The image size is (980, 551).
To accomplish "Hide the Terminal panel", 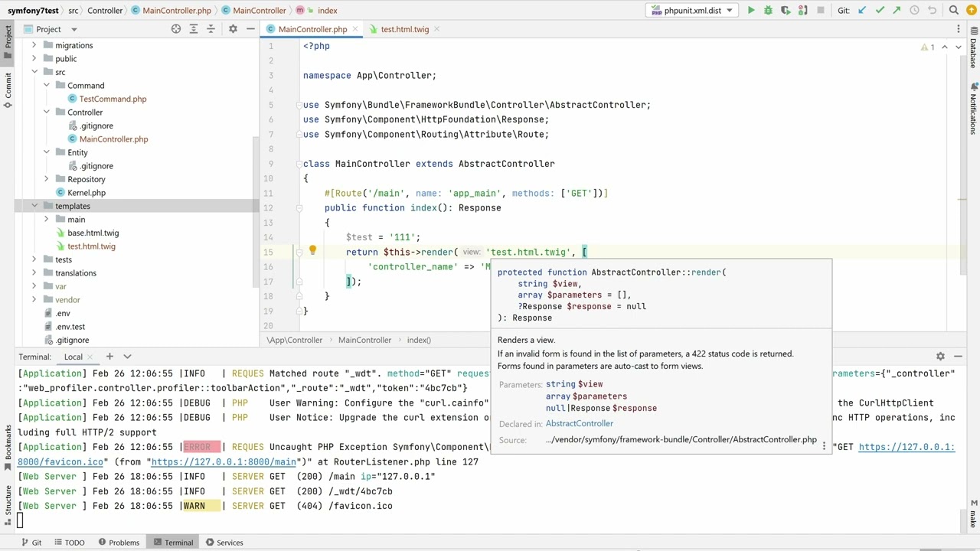I will pos(959,357).
